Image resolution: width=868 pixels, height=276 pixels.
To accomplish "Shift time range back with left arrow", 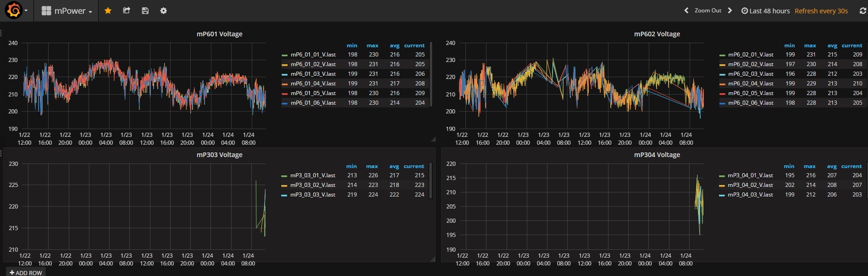I will [686, 11].
